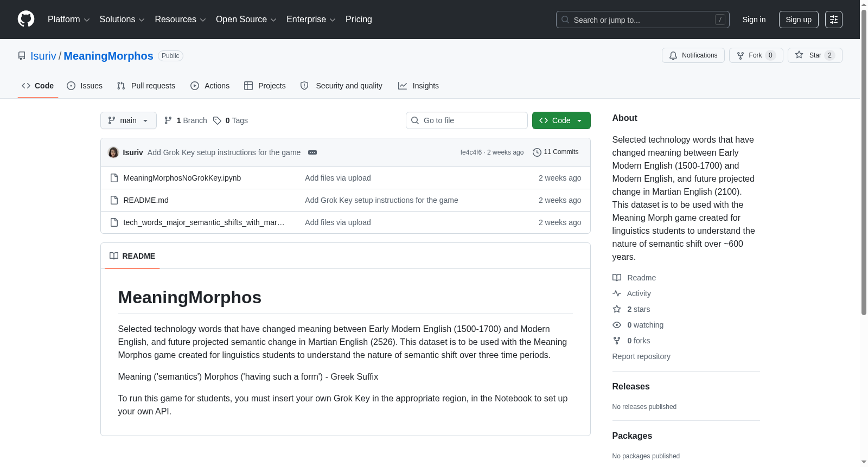The image size is (868, 467).
Task: Click the Insights graph icon
Action: coord(403,86)
